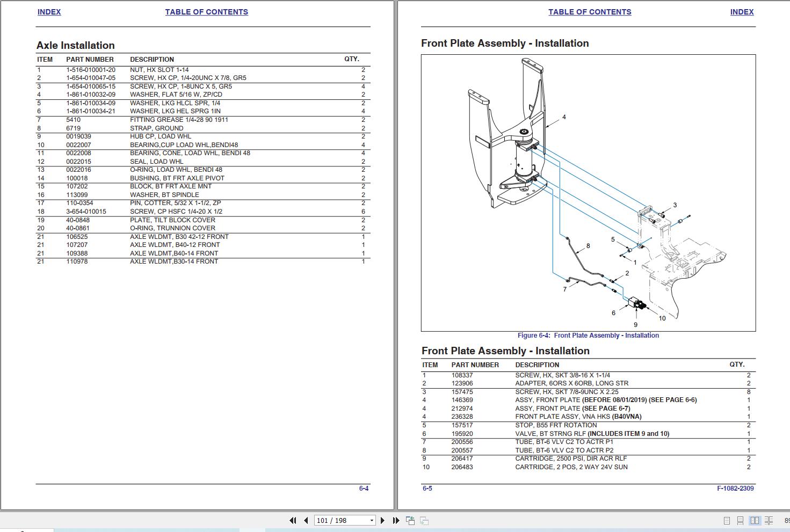This screenshot has height=532, width=790.
Task: Select part number 195920
Action: tap(462, 434)
